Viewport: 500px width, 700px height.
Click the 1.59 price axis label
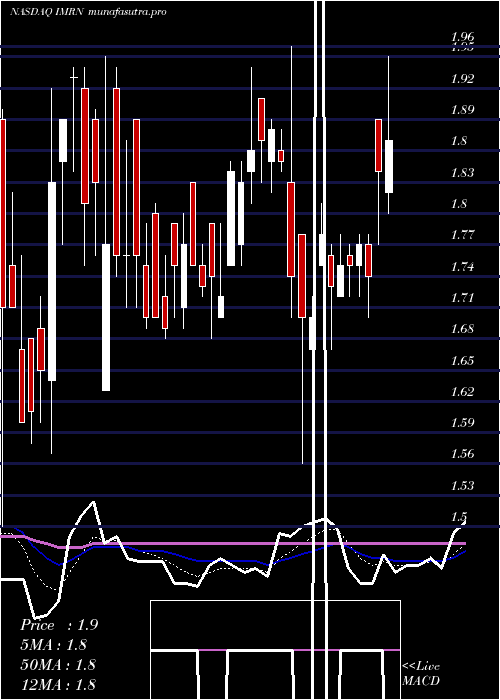click(x=462, y=423)
